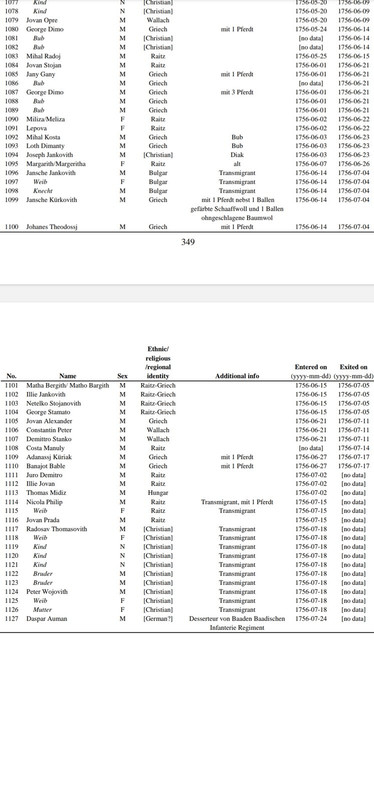Click the name 'Jany Gany'
The height and width of the screenshot is (800, 374).
pyautogui.click(x=40, y=74)
